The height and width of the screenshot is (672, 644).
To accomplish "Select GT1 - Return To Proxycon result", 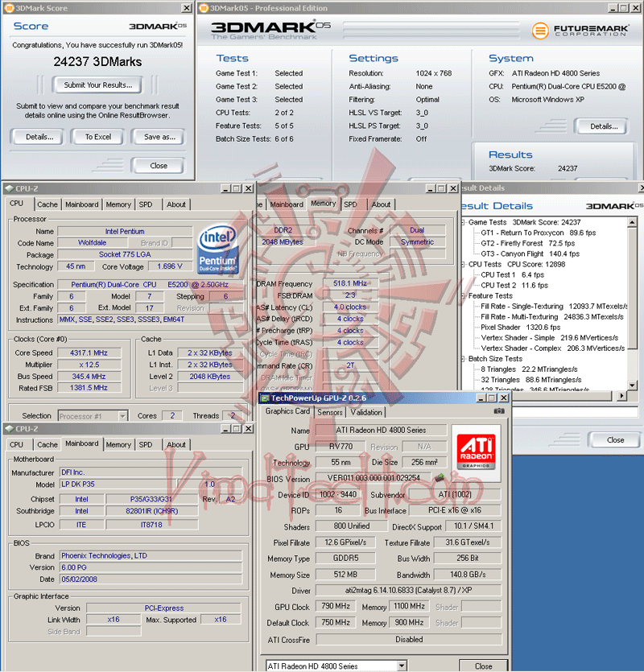I will [x=538, y=233].
